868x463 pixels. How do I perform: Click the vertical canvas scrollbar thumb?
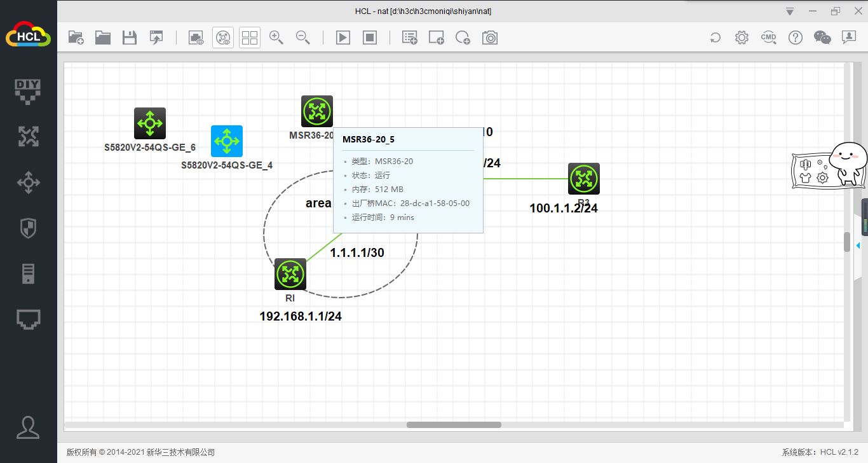(846, 242)
